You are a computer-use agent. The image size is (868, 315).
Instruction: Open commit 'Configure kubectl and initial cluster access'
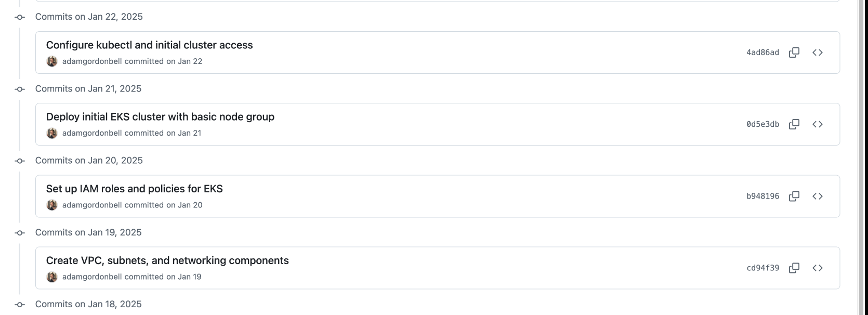tap(149, 45)
